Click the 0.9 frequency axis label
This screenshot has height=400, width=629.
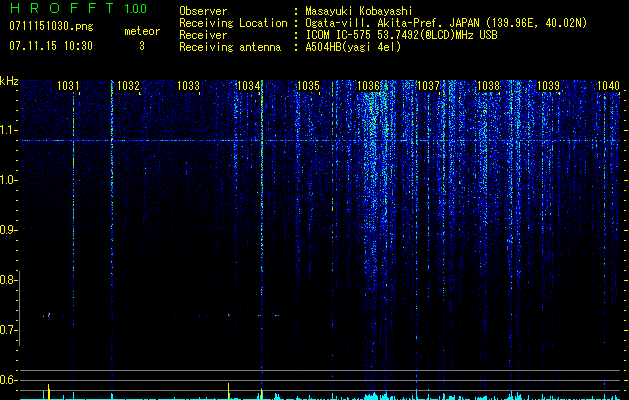click(x=8, y=230)
